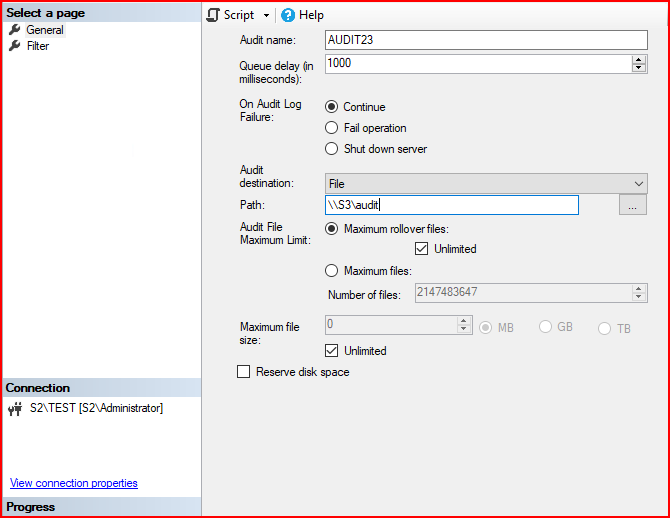
Task: Open the Filter page
Action: pyautogui.click(x=38, y=46)
